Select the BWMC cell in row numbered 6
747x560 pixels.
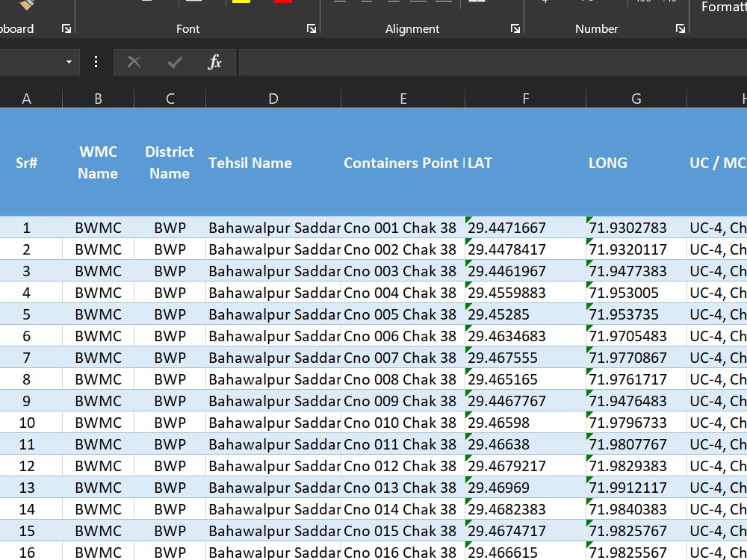[x=98, y=336]
